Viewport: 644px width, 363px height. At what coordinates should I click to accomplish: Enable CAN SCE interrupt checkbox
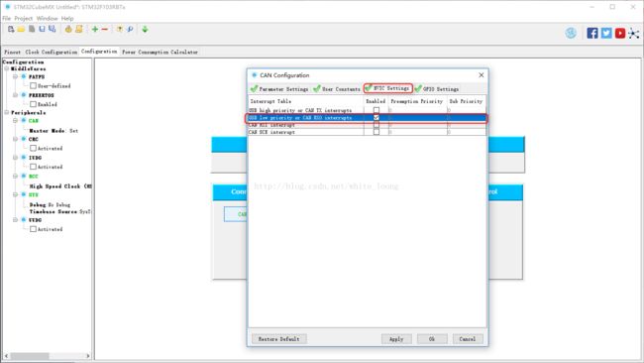coord(376,132)
